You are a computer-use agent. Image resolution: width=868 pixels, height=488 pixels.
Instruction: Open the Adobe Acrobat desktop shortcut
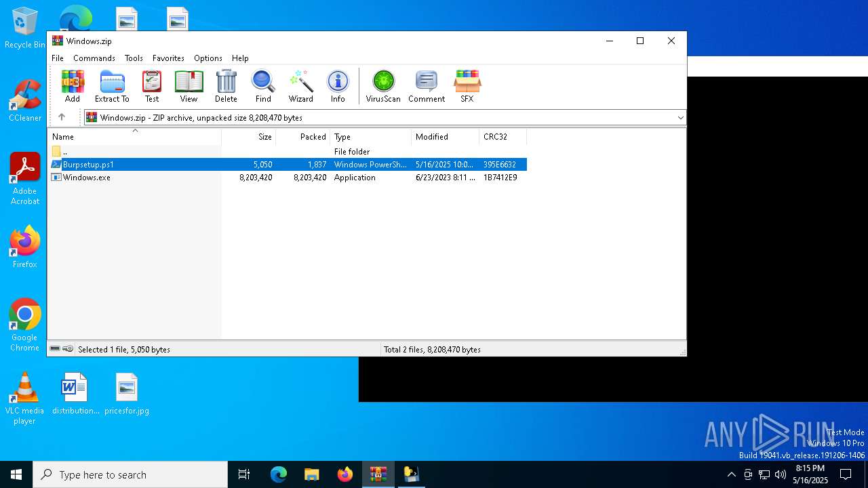[x=24, y=179]
